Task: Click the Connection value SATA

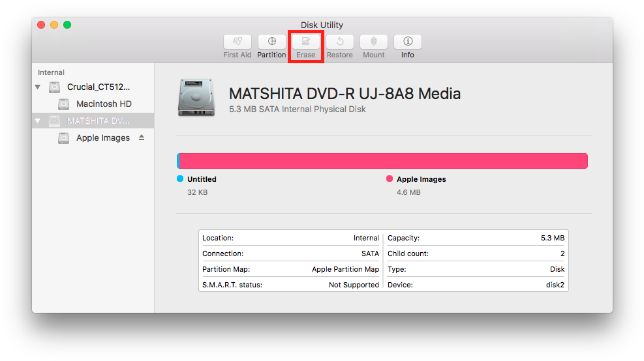Action: [370, 253]
